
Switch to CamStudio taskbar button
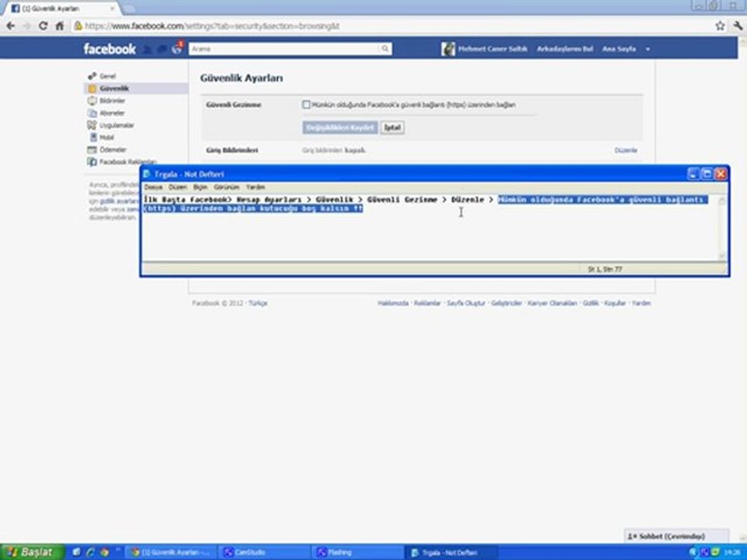[264, 552]
